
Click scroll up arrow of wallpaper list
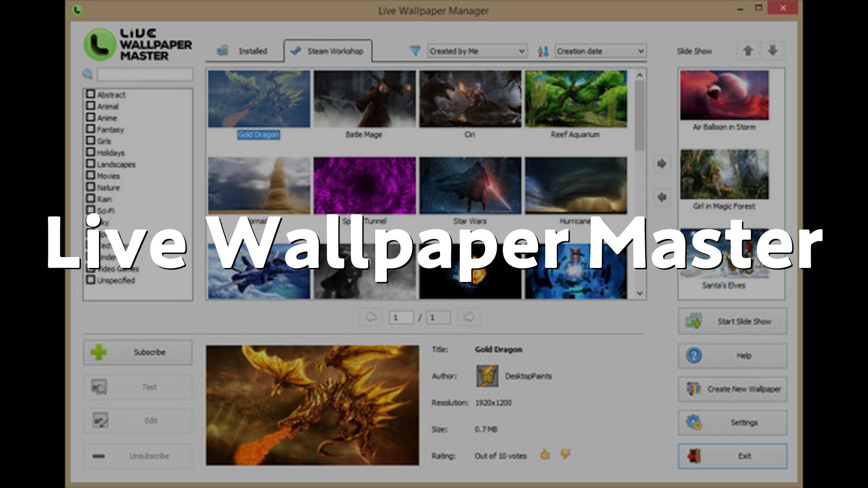click(x=639, y=75)
